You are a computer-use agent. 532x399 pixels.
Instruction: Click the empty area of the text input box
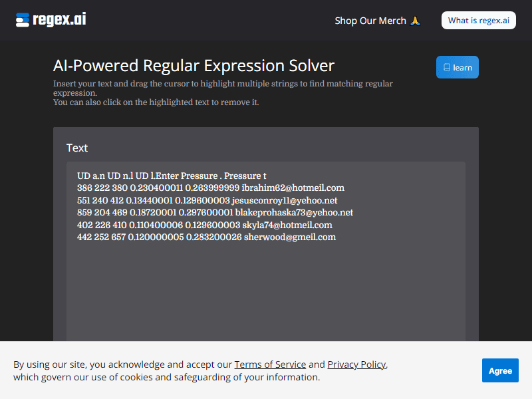266,293
